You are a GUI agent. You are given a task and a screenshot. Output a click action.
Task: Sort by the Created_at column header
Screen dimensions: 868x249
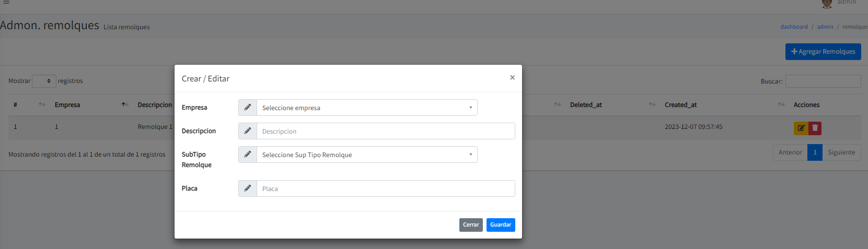[680, 105]
